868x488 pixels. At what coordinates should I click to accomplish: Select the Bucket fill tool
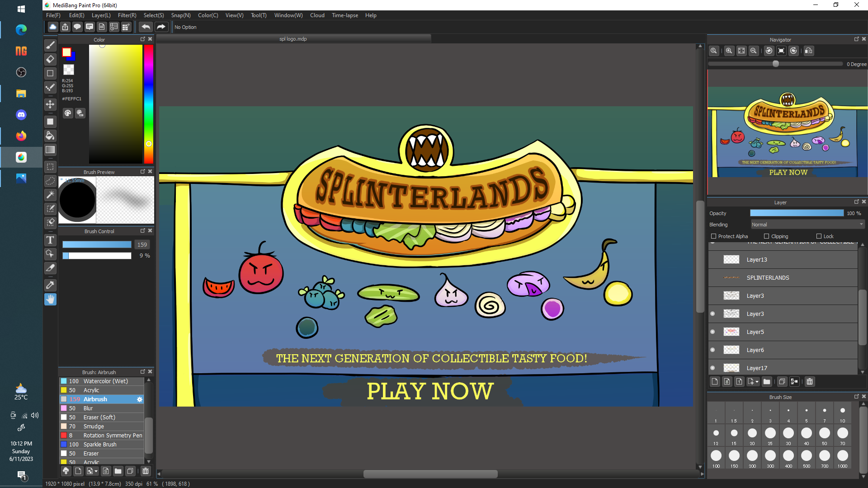[x=50, y=136]
